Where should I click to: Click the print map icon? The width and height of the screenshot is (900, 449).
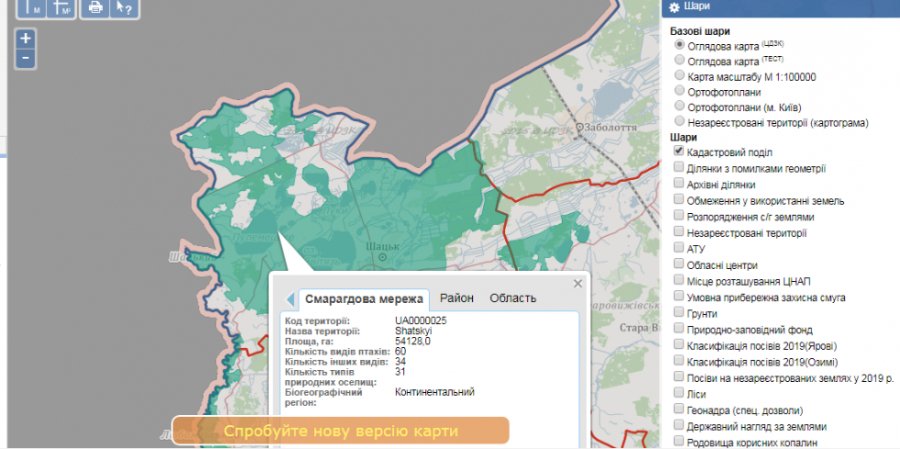[x=95, y=7]
